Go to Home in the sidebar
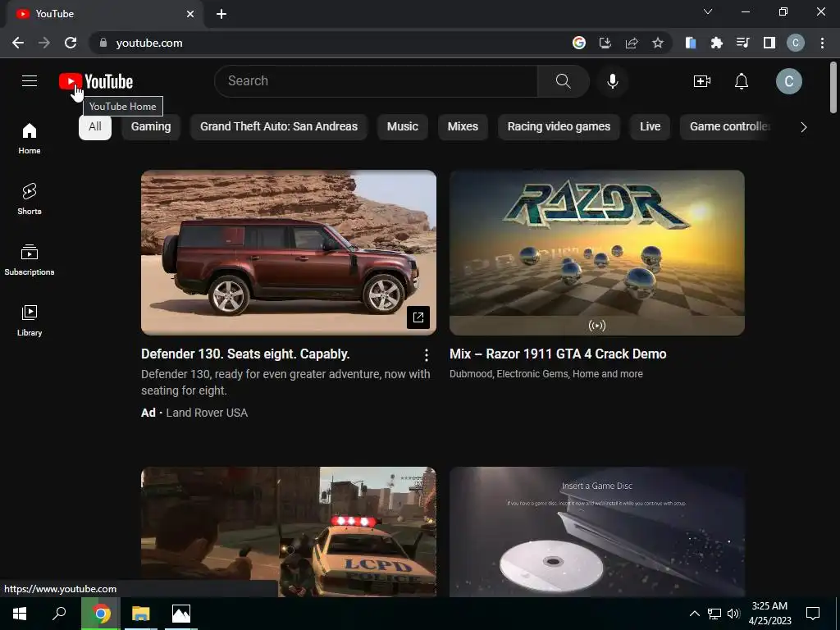Screen dimensions: 840x630 pyautogui.click(x=30, y=139)
